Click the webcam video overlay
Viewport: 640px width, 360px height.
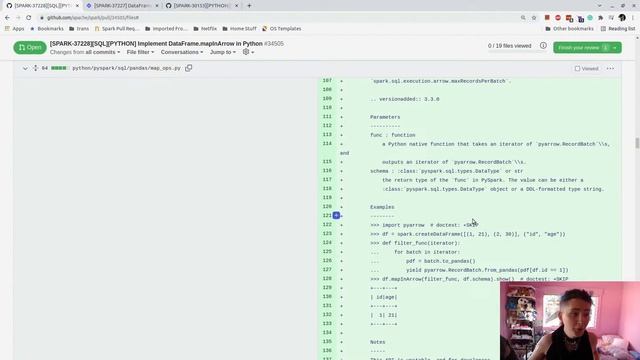(x=570, y=321)
